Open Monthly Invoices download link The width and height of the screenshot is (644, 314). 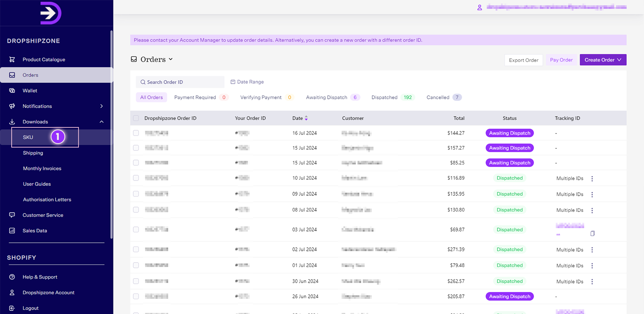coord(42,168)
